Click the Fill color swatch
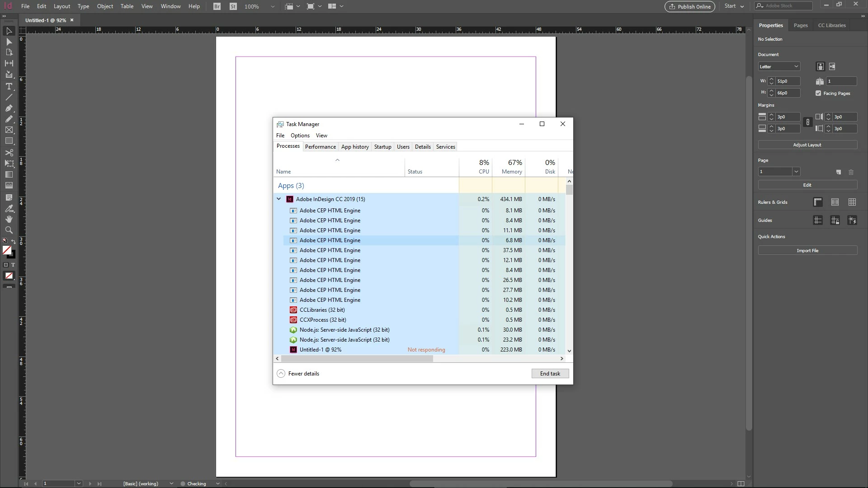Viewport: 868px width, 488px height. (6, 250)
